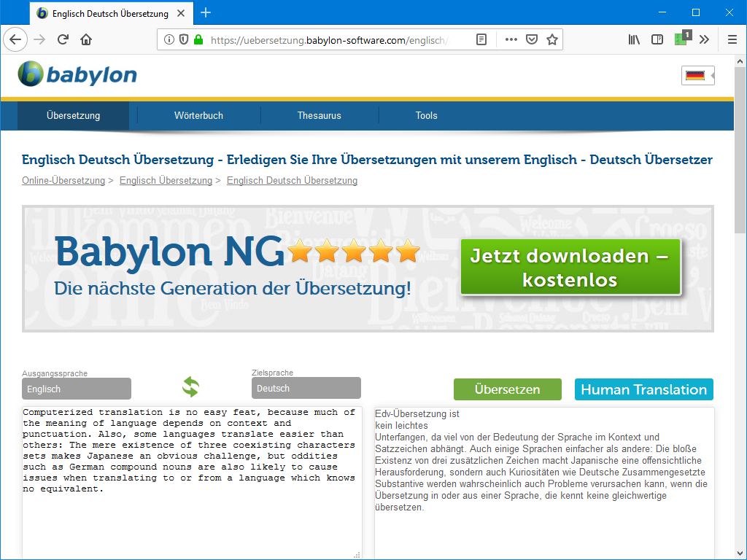Open the Ausgangssprache Englisch dropdown
The image size is (747, 560).
point(76,389)
